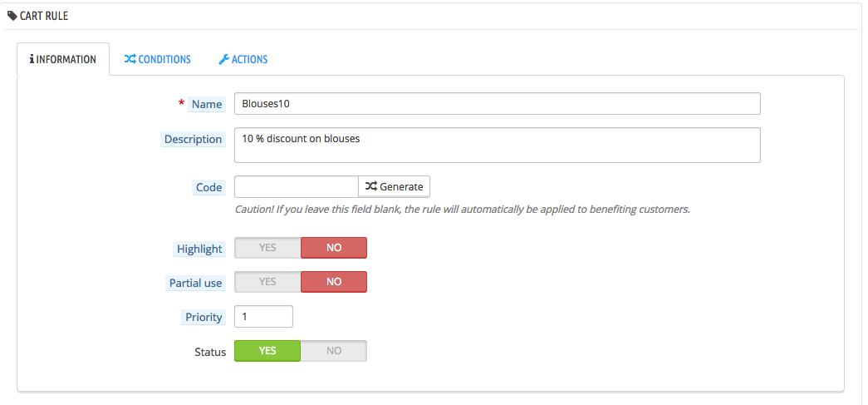The image size is (868, 405).
Task: Select NO on Partial use switch
Action: click(334, 282)
